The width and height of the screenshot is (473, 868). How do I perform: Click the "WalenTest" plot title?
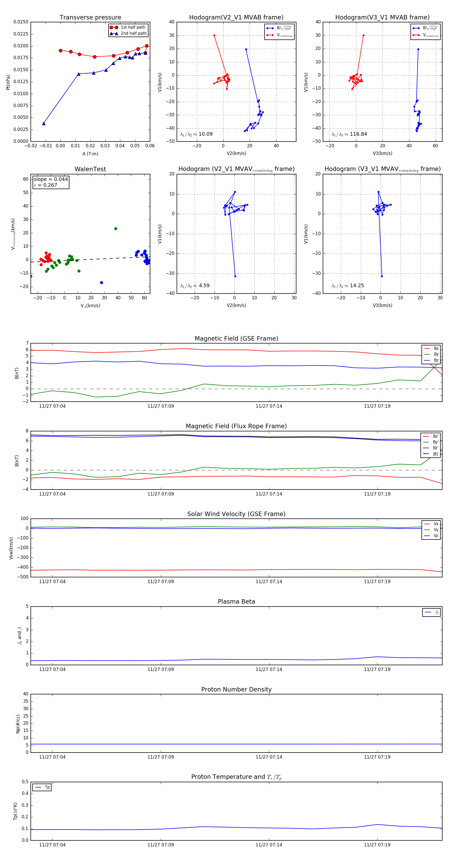tap(90, 169)
